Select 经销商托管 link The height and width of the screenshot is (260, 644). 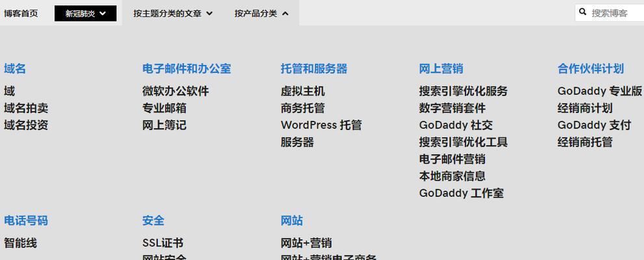pos(585,142)
